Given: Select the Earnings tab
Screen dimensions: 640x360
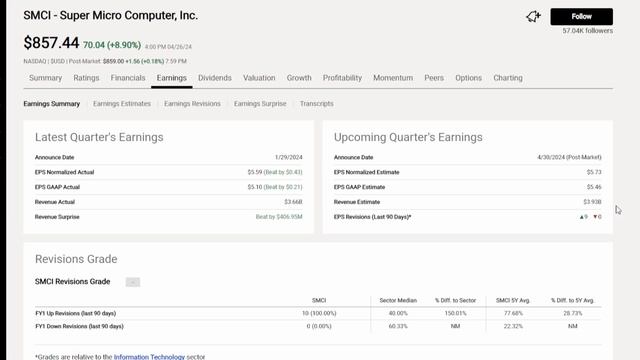Looking at the screenshot, I should (171, 78).
